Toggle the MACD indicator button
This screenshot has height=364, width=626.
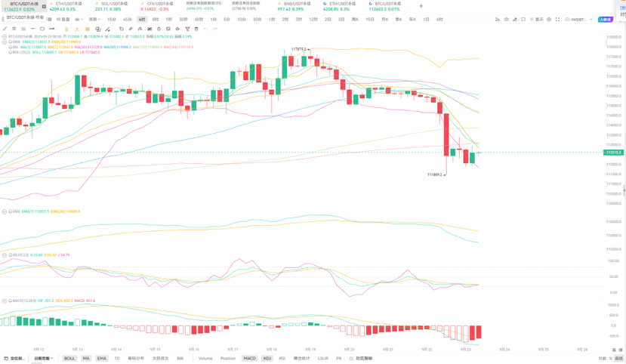coord(249,359)
